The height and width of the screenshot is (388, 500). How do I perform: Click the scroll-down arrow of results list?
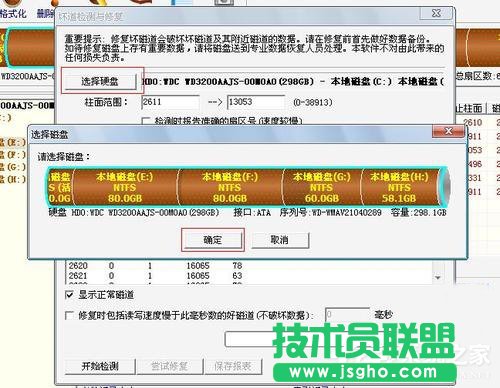point(438,277)
